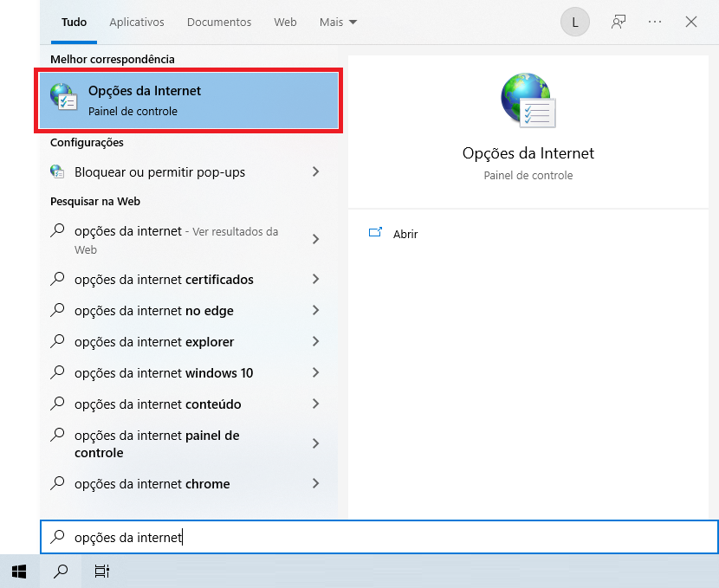Image resolution: width=719 pixels, height=588 pixels.
Task: Select suggestion opções da internet windows 10
Action: (164, 373)
